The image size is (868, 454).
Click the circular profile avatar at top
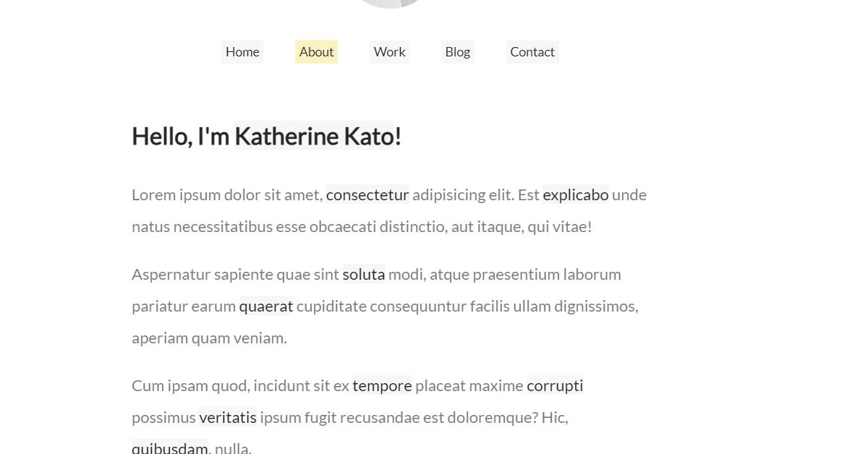pyautogui.click(x=391, y=3)
